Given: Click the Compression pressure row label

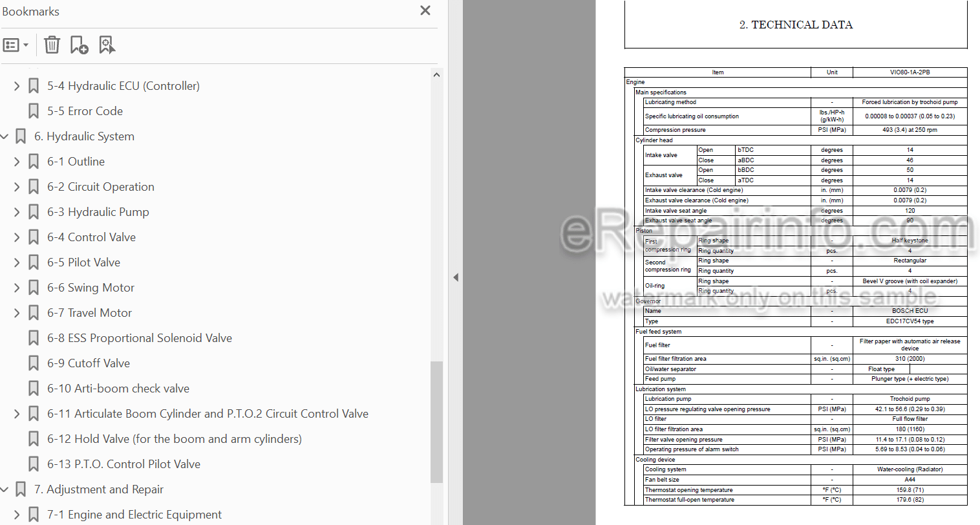Looking at the screenshot, I should click(676, 130).
